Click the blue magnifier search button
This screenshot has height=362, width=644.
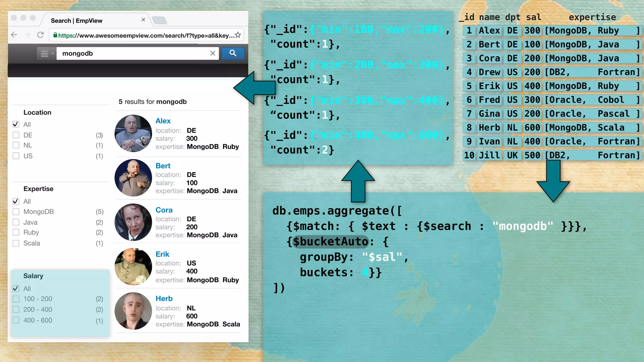click(233, 53)
